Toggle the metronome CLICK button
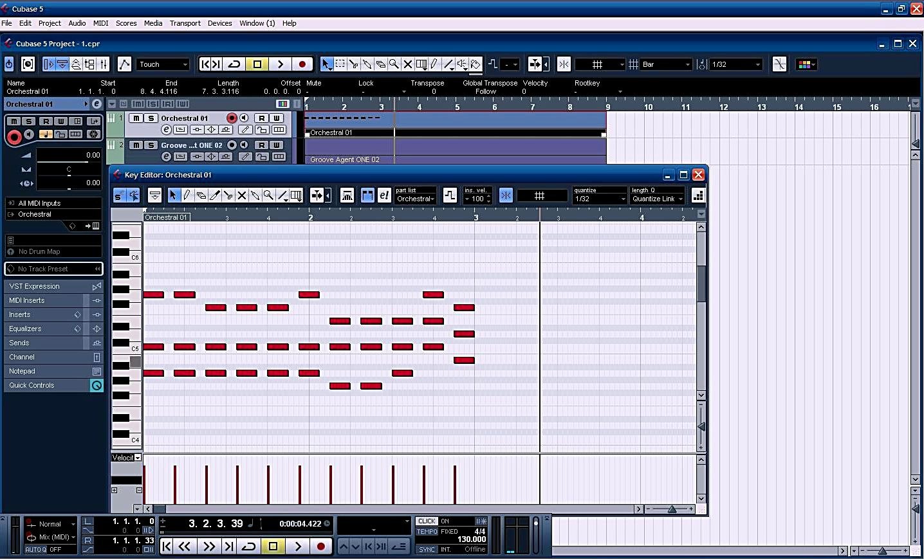924x560 pixels. pyautogui.click(x=427, y=521)
